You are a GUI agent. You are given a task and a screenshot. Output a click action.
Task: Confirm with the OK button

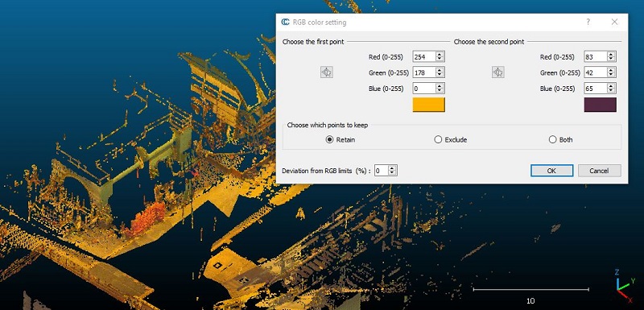click(551, 171)
